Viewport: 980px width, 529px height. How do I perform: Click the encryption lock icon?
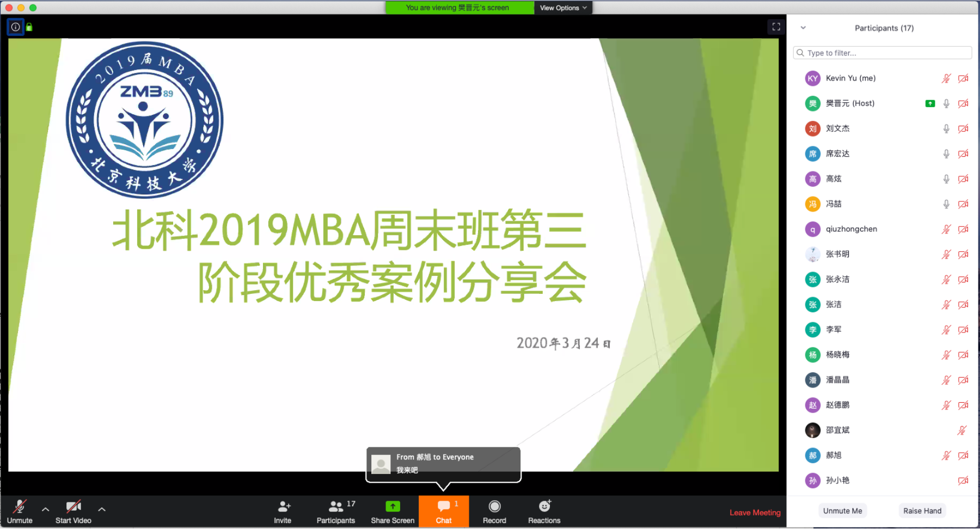pyautogui.click(x=29, y=27)
